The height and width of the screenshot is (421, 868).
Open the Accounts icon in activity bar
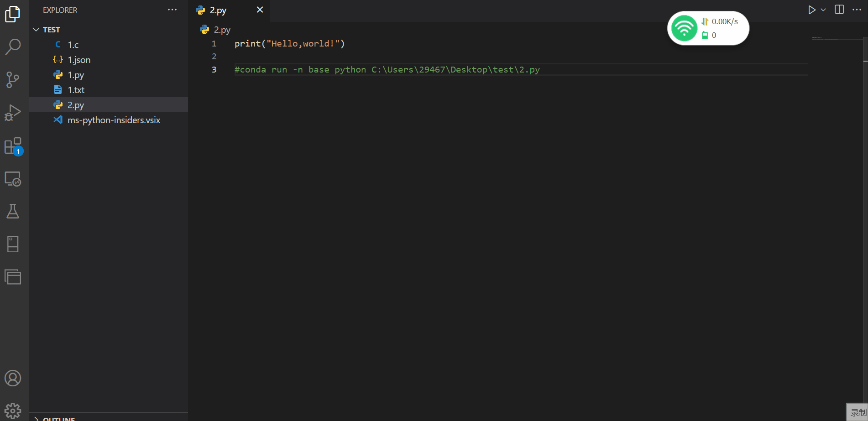(x=13, y=378)
